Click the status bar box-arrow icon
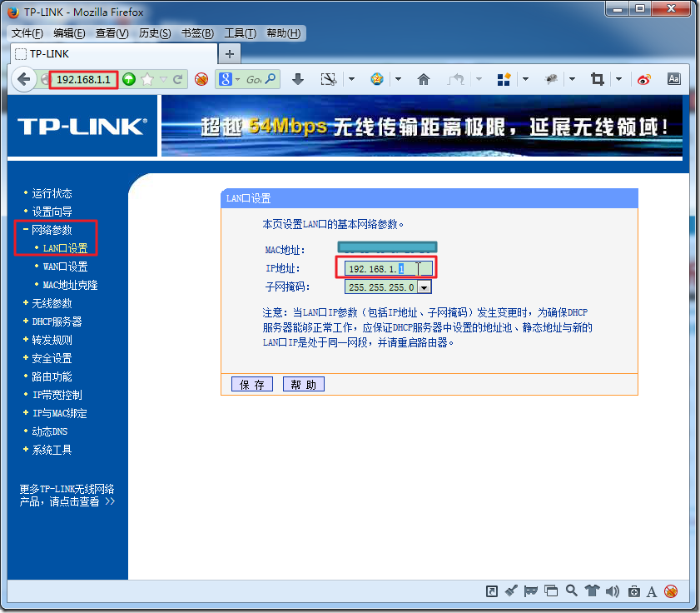700x613 pixels. point(492,591)
